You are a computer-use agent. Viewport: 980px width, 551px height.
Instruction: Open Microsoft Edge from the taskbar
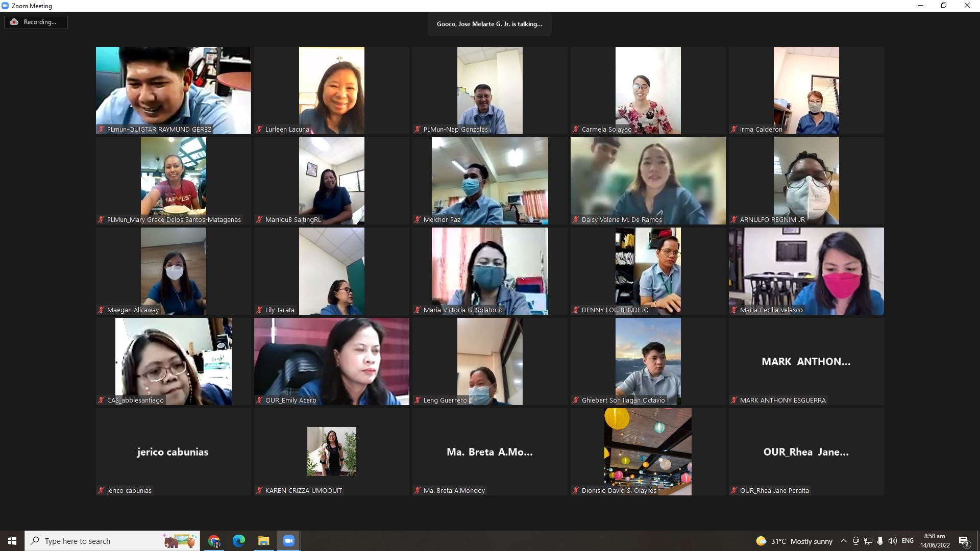[x=239, y=541]
